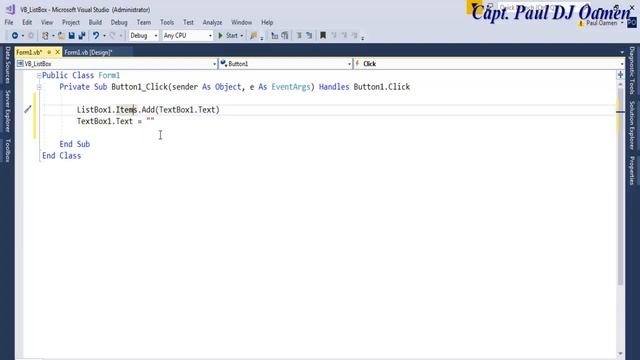Click the line 'ListBox1.Items.Add(TextBox1.Text)'

(x=148, y=109)
